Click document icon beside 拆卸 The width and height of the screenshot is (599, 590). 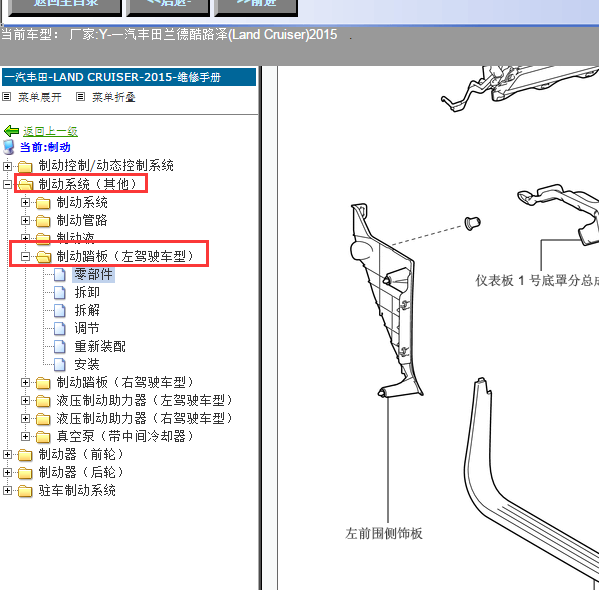coord(60,292)
